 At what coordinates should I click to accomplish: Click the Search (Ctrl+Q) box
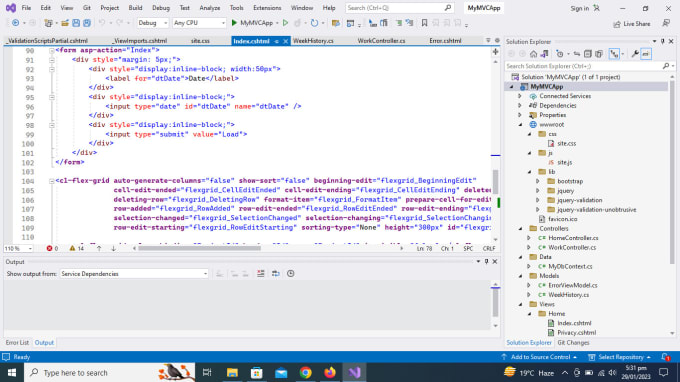pyautogui.click(x=399, y=8)
